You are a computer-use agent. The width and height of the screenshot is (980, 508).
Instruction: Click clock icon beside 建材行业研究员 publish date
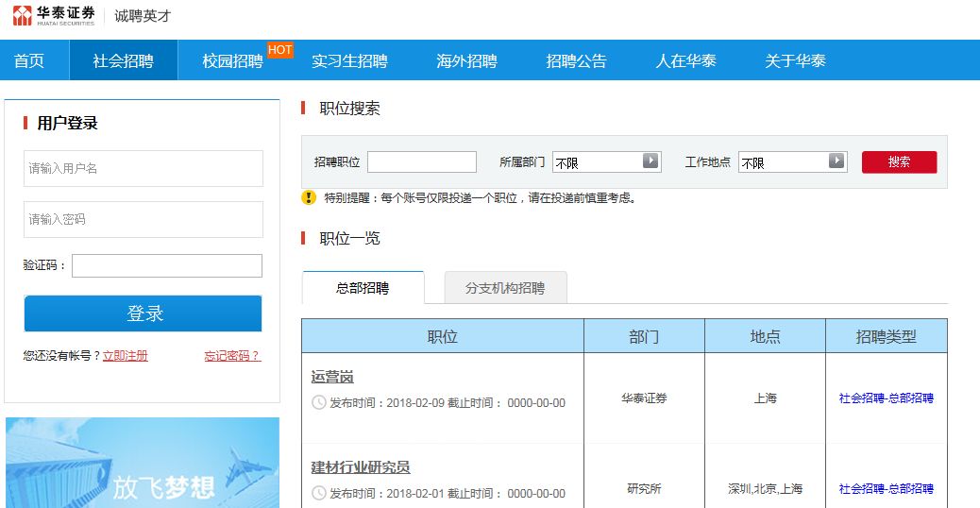coord(319,493)
